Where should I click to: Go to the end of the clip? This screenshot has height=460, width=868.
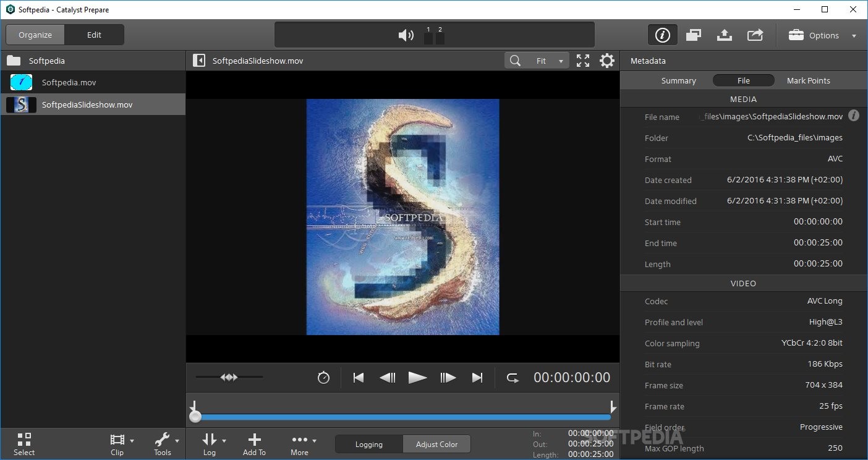(477, 377)
